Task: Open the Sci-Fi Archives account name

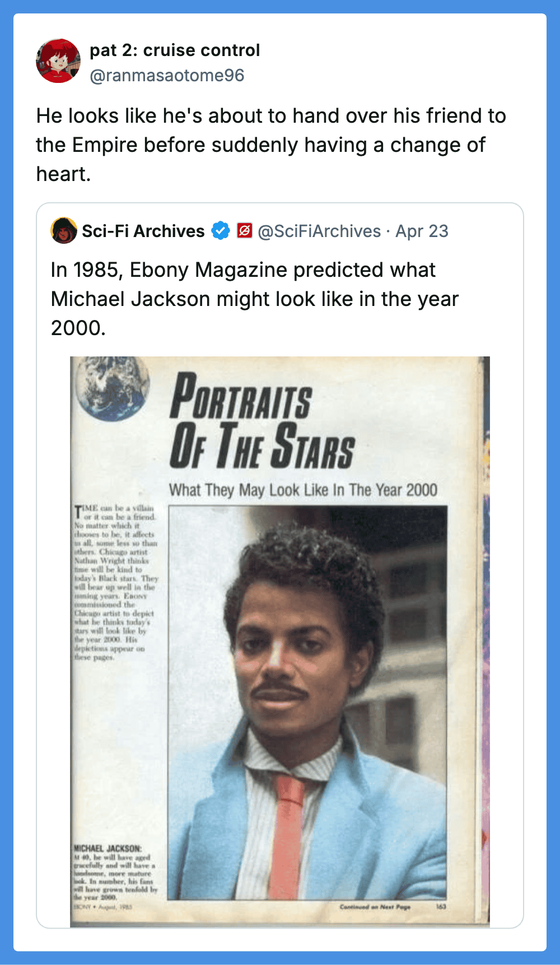Action: coord(143,231)
